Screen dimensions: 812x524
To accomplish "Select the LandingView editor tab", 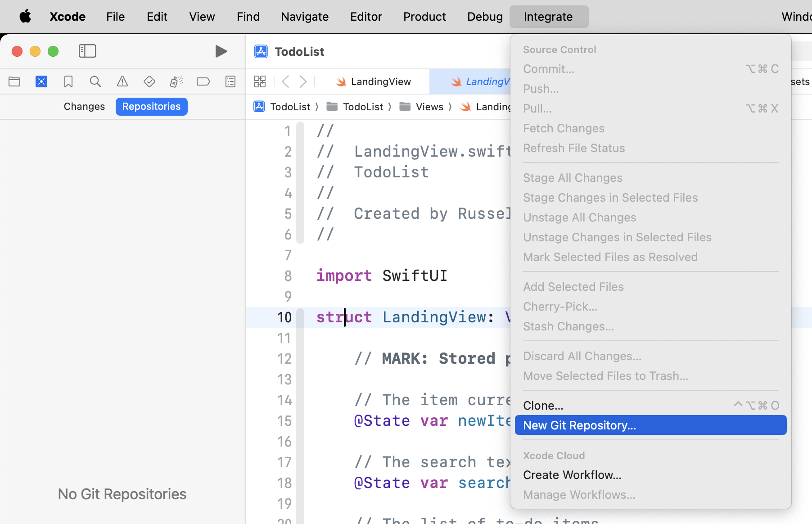I will coord(380,81).
